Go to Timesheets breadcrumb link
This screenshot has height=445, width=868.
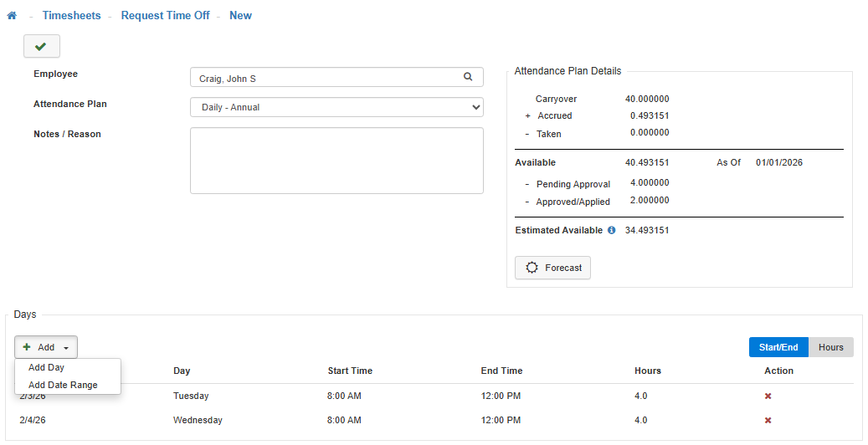tap(71, 16)
